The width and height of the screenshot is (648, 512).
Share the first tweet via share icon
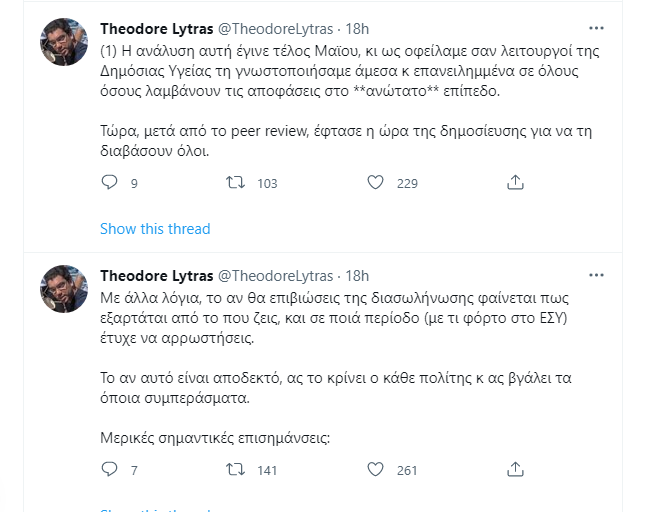515,183
